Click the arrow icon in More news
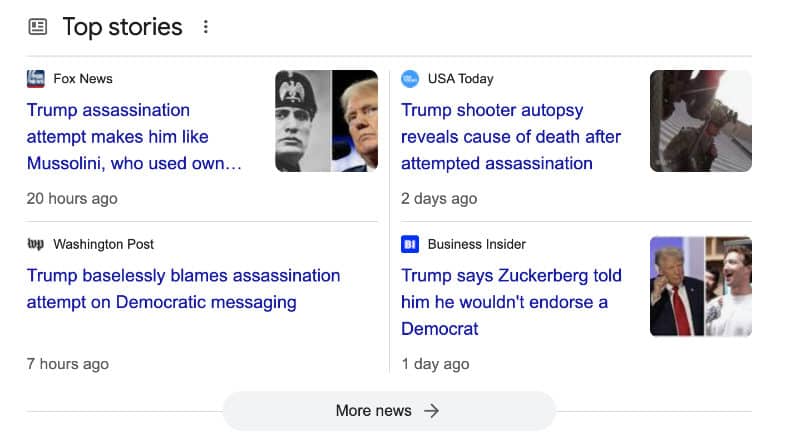 [x=432, y=410]
